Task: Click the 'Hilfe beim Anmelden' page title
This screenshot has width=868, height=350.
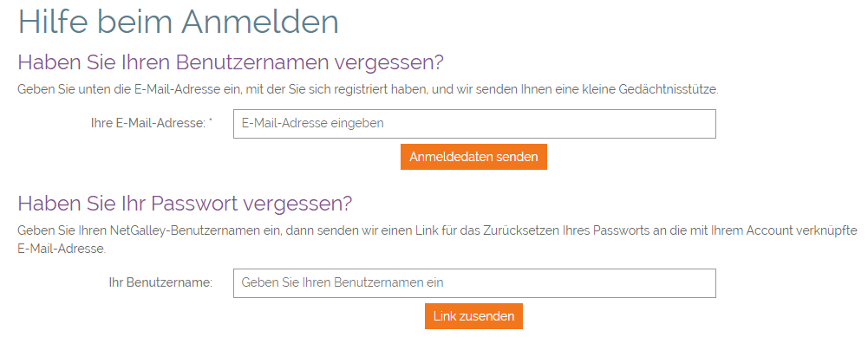Action: (179, 21)
